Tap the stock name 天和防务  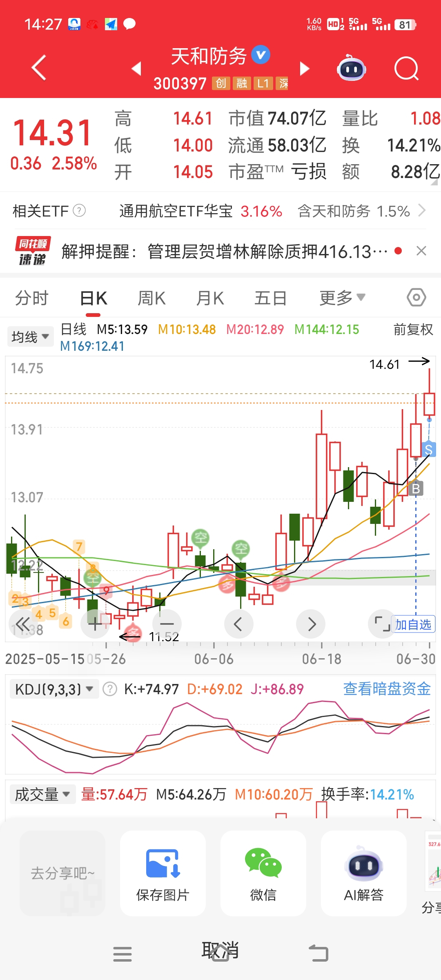pos(209,56)
